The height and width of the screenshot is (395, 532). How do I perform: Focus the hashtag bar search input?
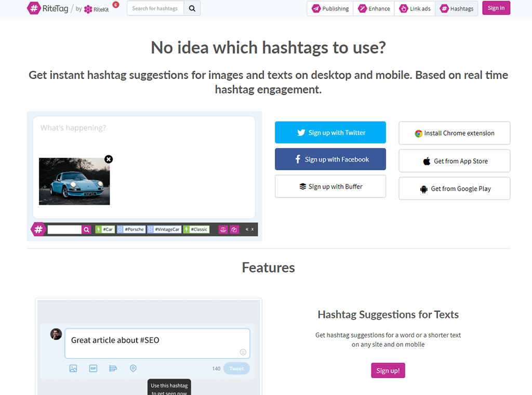pyautogui.click(x=64, y=229)
